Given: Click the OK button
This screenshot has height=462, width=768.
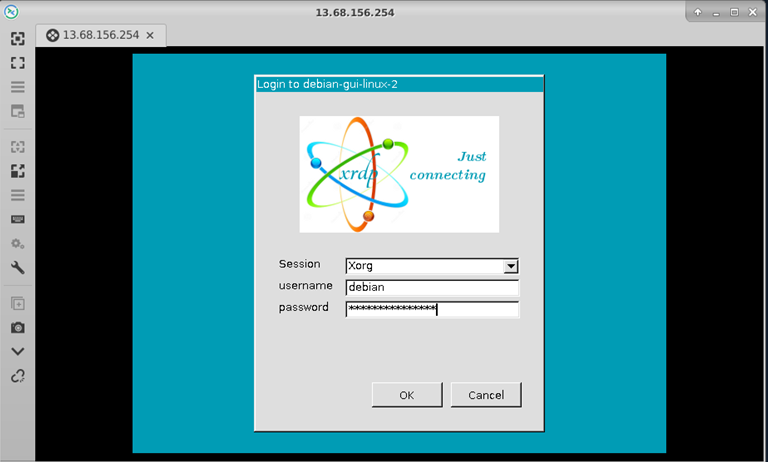Looking at the screenshot, I should tap(407, 395).
